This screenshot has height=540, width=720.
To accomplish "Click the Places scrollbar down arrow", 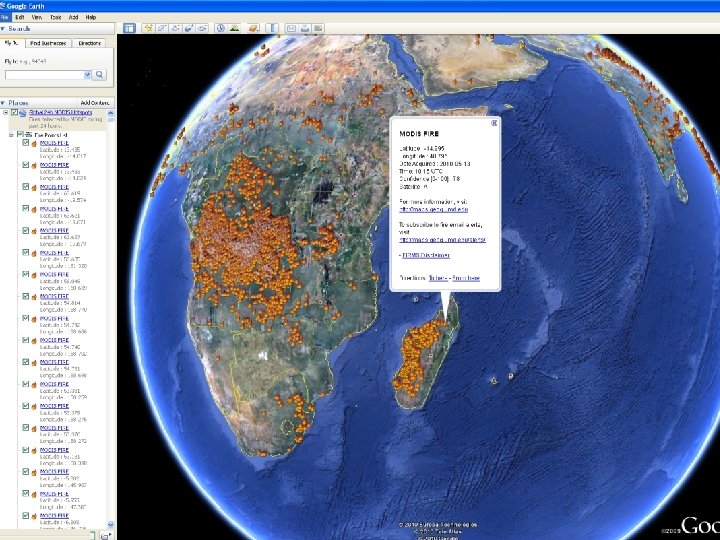I will point(110,524).
